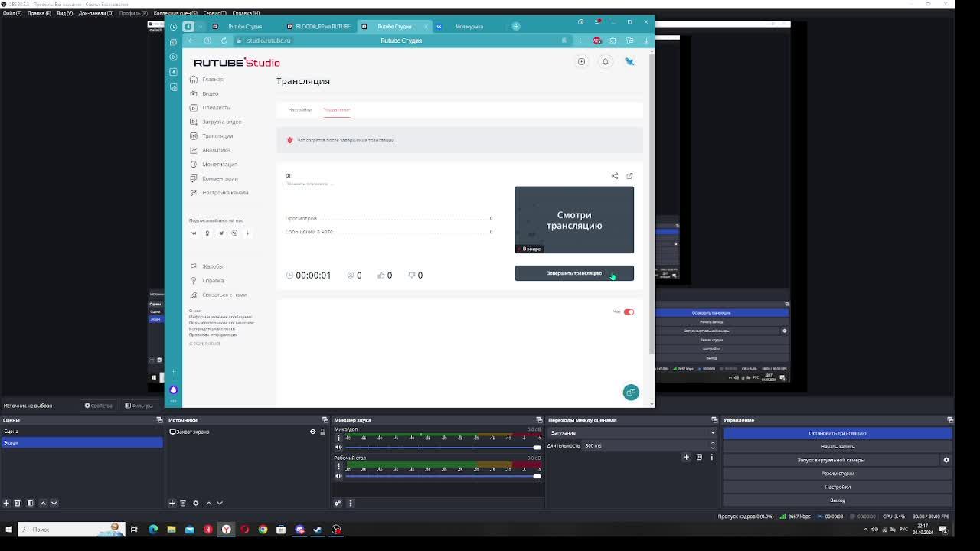
Task: Open Steam from the taskbar
Action: [x=318, y=529]
